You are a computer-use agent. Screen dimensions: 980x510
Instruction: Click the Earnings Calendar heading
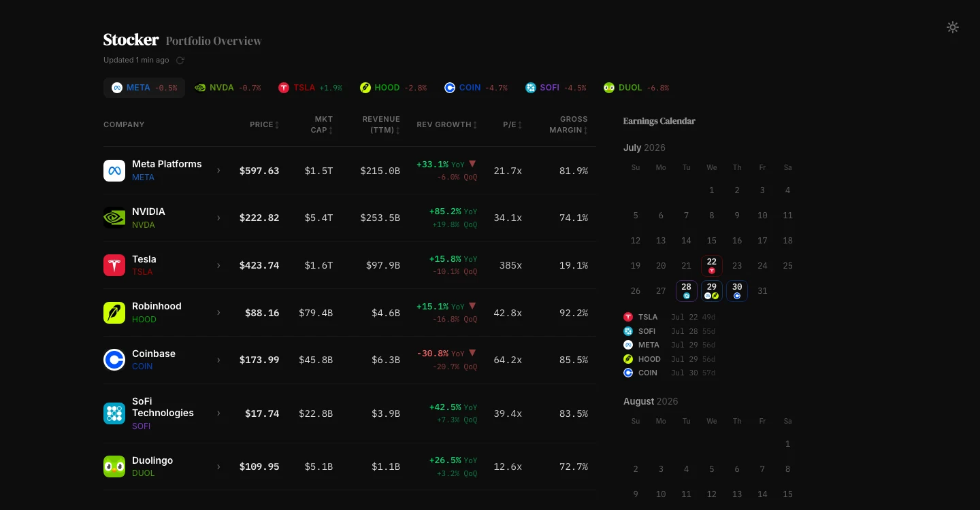[x=659, y=121]
